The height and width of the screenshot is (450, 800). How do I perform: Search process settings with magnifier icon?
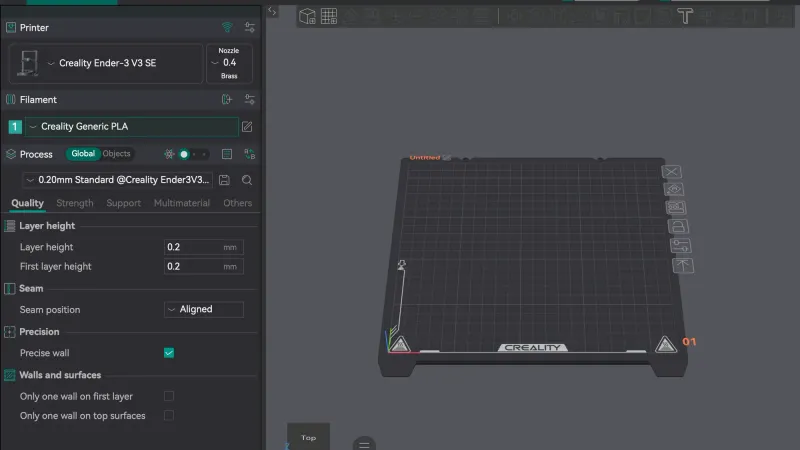247,180
